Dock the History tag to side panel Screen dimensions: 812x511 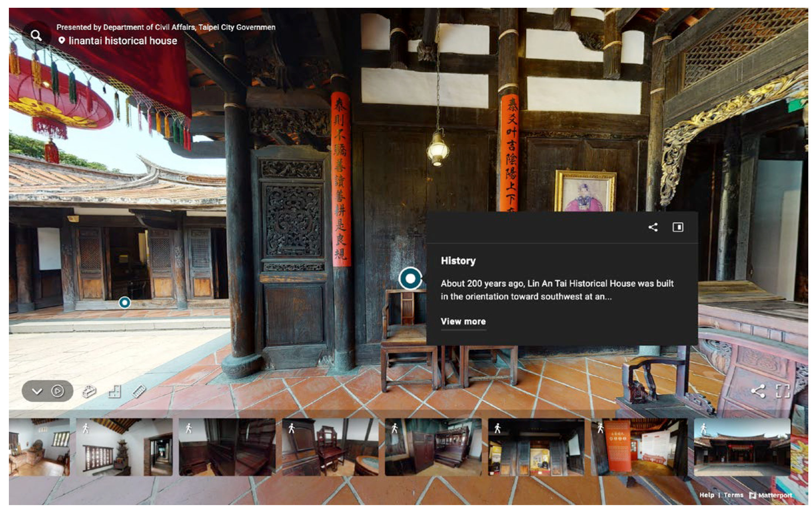point(677,227)
